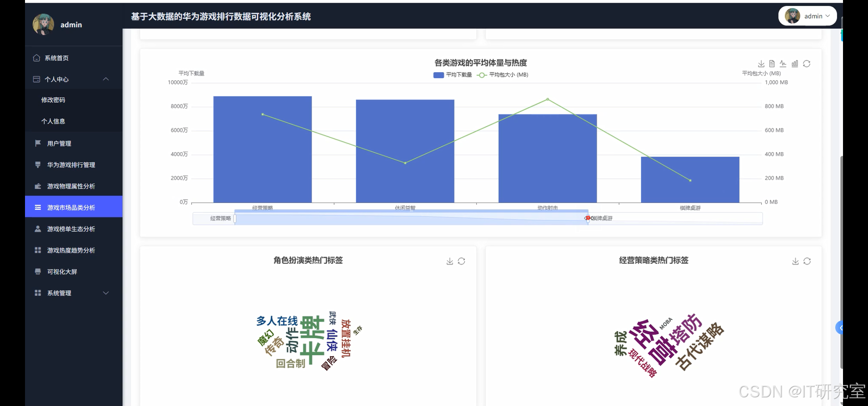868x406 pixels.
Task: Open data view for 各类游戏的平均体量与热度 chart
Action: [x=772, y=64]
